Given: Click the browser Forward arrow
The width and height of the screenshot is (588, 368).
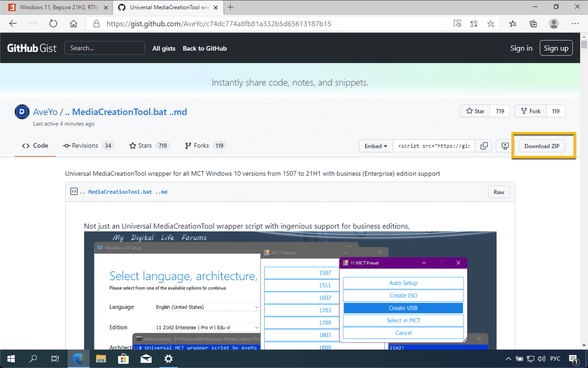Looking at the screenshot, I should click(x=33, y=24).
